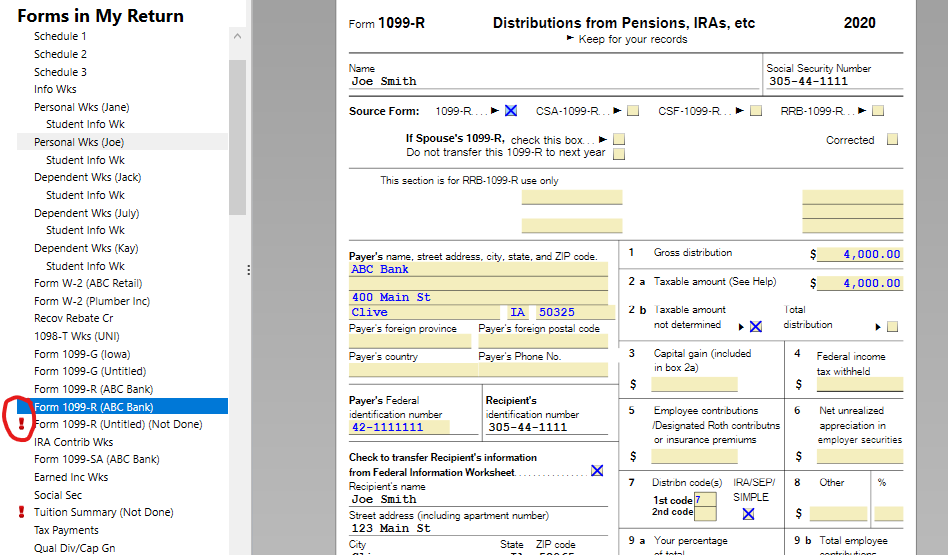
Task: Open Dependent Wks (Kay)
Action: tap(86, 248)
